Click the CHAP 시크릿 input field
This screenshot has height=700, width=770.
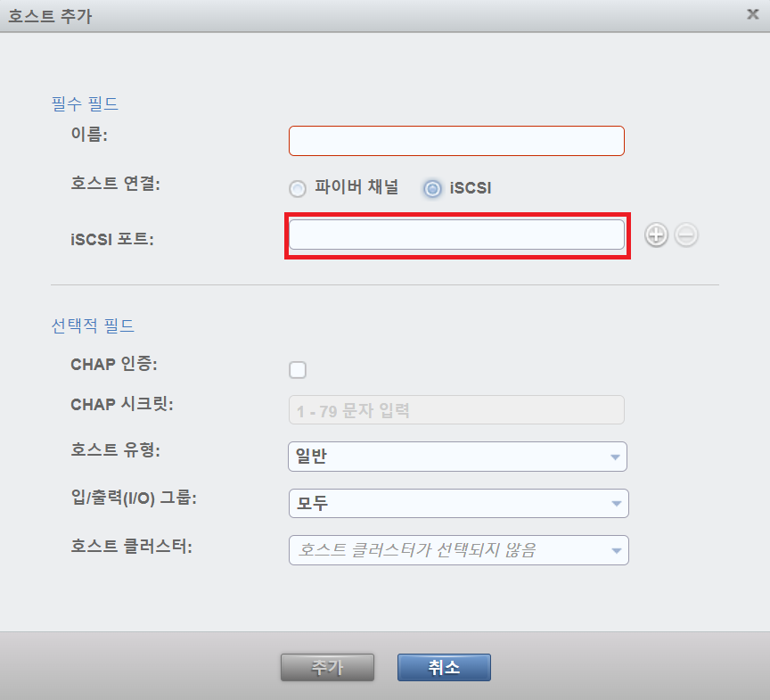coord(456,410)
